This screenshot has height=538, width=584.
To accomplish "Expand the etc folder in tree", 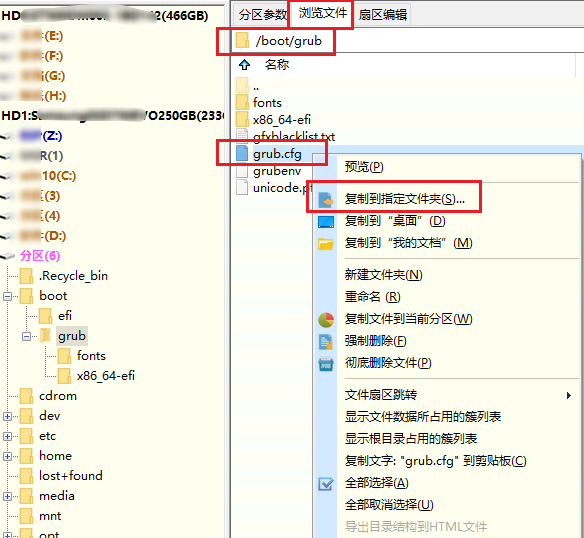I will point(7,436).
